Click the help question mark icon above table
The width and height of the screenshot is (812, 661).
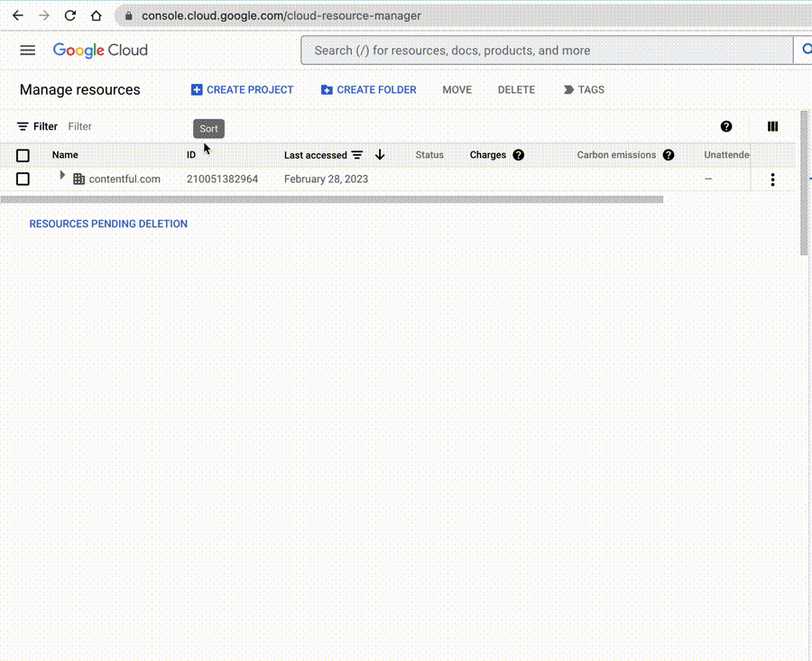click(726, 127)
